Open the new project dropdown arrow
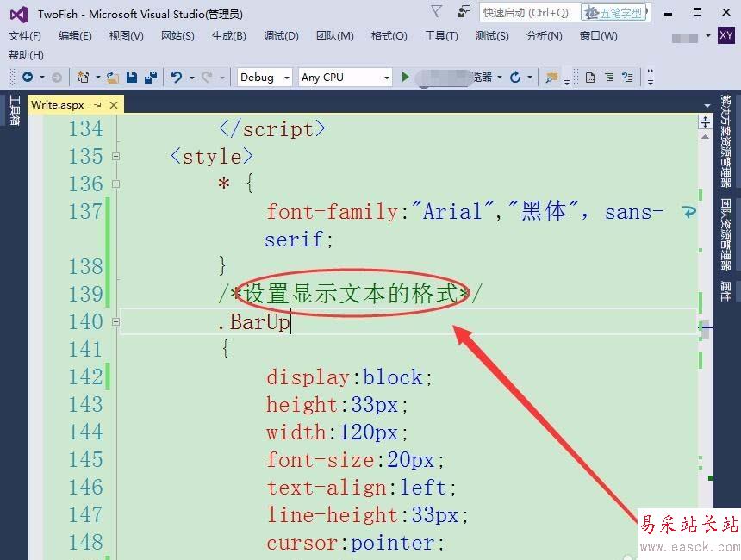This screenshot has width=741, height=560. click(x=98, y=77)
